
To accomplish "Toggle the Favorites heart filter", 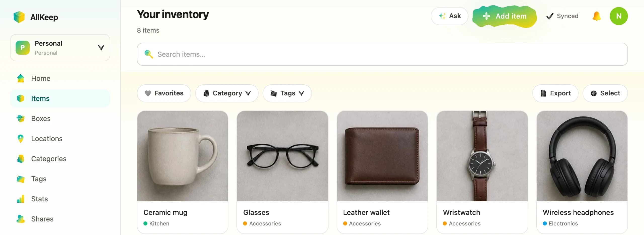I will point(164,93).
